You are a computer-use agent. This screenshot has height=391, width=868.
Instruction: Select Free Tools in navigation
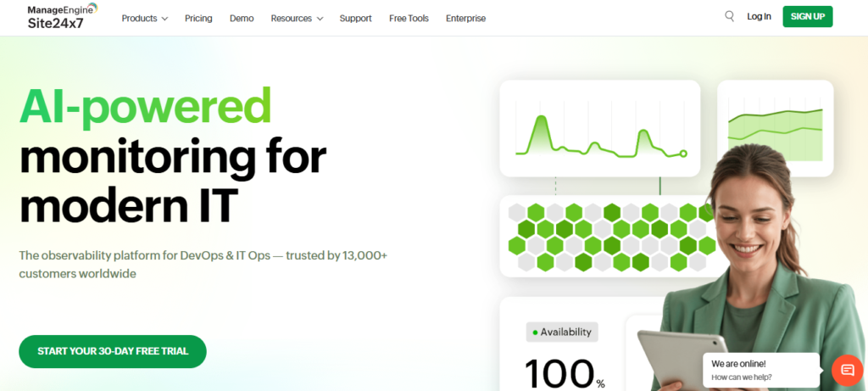(409, 18)
